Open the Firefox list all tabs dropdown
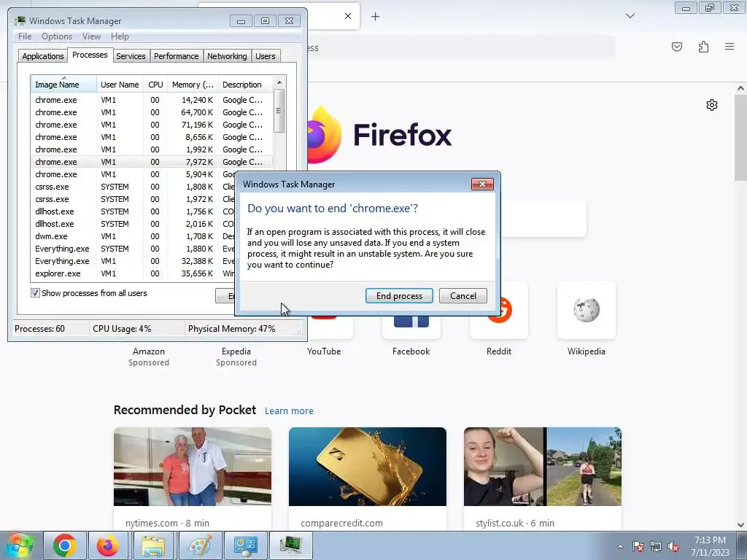The width and height of the screenshot is (747, 560). tap(630, 16)
